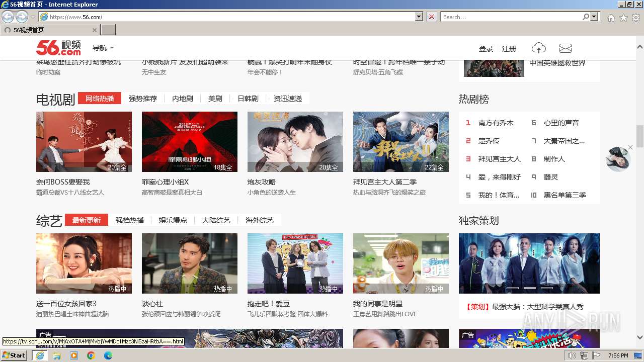Click the volume speaker tray icon
644x362 pixels.
click(x=572, y=355)
